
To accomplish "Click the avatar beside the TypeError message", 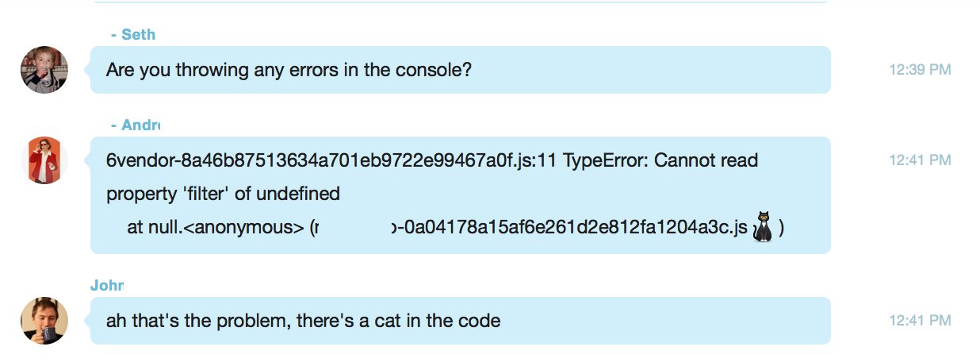I will point(44,160).
